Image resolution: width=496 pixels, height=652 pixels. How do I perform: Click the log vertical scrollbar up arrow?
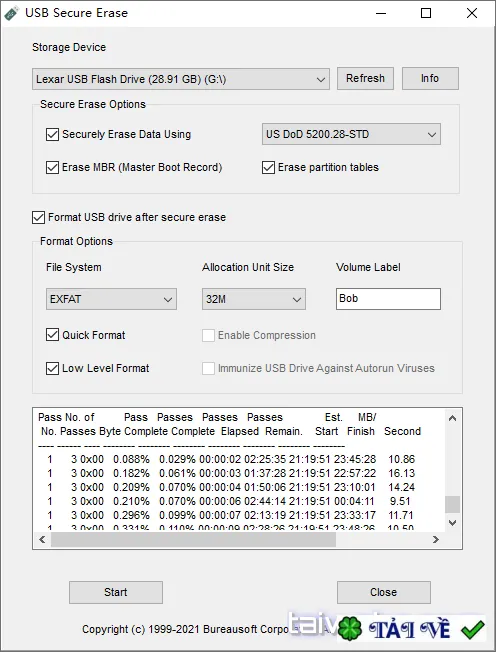click(452, 418)
